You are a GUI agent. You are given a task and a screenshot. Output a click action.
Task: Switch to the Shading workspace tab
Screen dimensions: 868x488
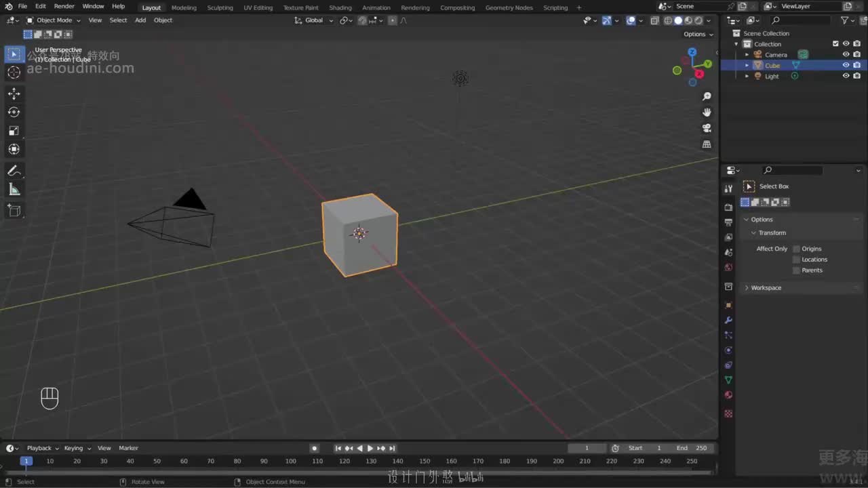(x=340, y=7)
